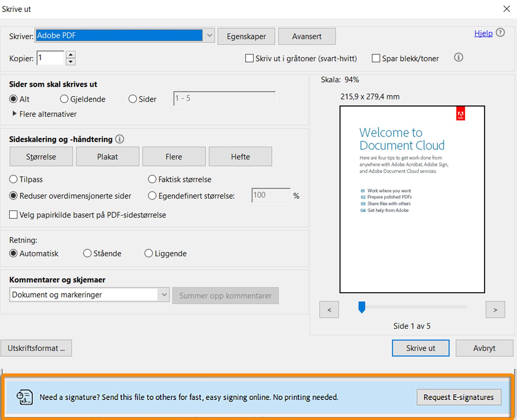Select the Størrelse scaling button
This screenshot has width=517, height=420.
(x=41, y=157)
